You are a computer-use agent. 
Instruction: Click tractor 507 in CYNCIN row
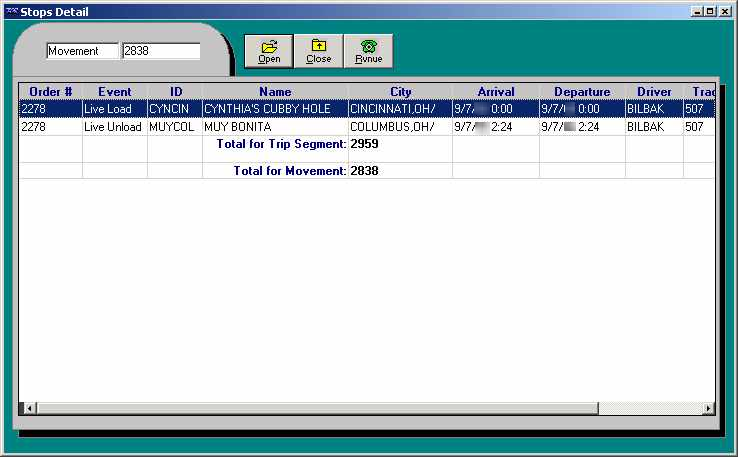(x=699, y=109)
